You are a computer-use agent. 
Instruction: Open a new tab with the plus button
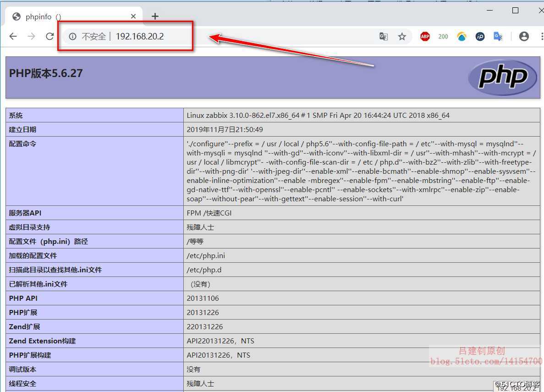point(155,17)
